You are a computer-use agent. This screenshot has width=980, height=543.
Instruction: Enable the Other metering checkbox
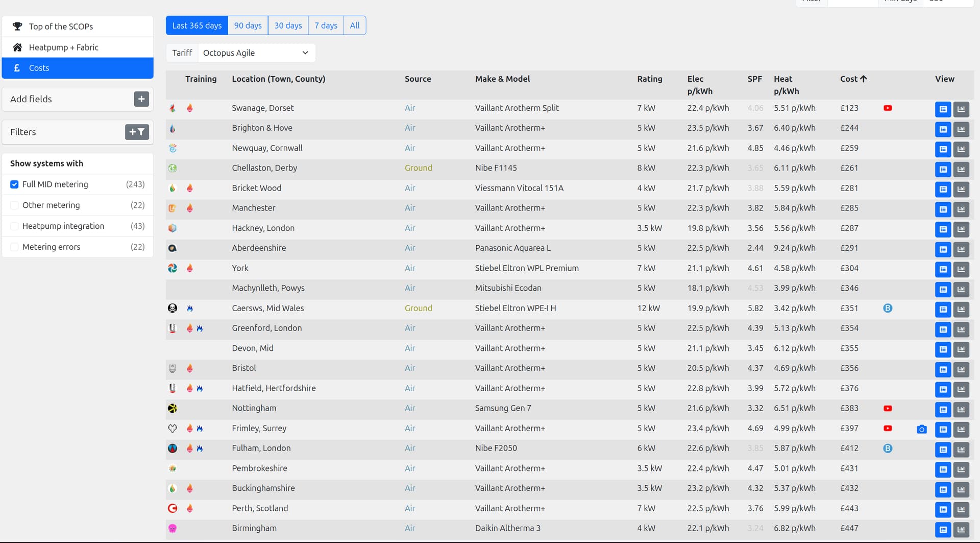pyautogui.click(x=14, y=205)
